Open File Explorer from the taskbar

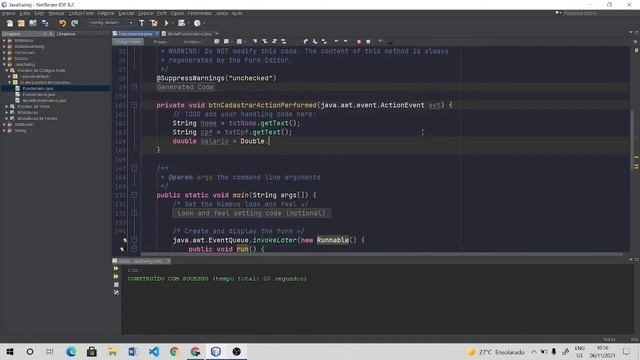(112, 351)
